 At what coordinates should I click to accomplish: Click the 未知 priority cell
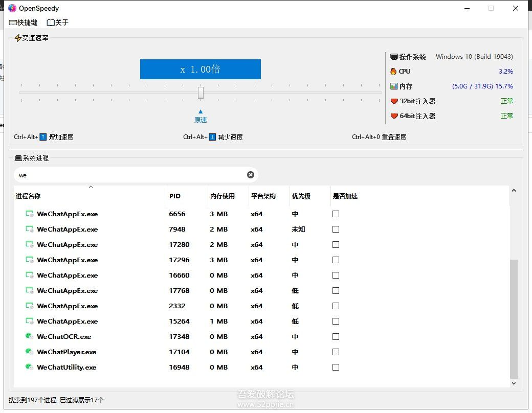coord(299,229)
